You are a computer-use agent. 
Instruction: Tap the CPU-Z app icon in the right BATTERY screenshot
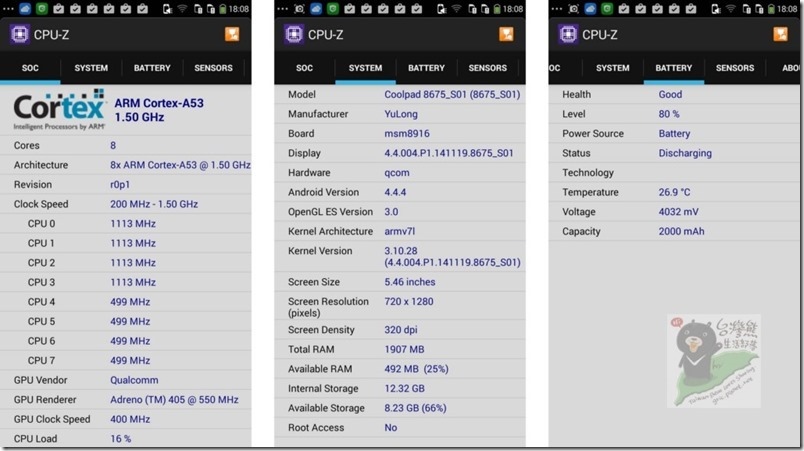click(x=568, y=34)
